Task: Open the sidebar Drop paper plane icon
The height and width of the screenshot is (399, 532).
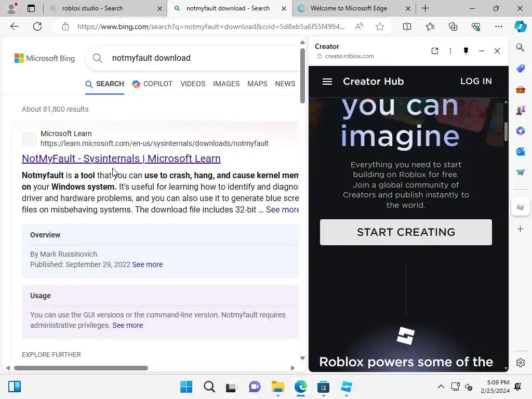Action: pyautogui.click(x=520, y=172)
